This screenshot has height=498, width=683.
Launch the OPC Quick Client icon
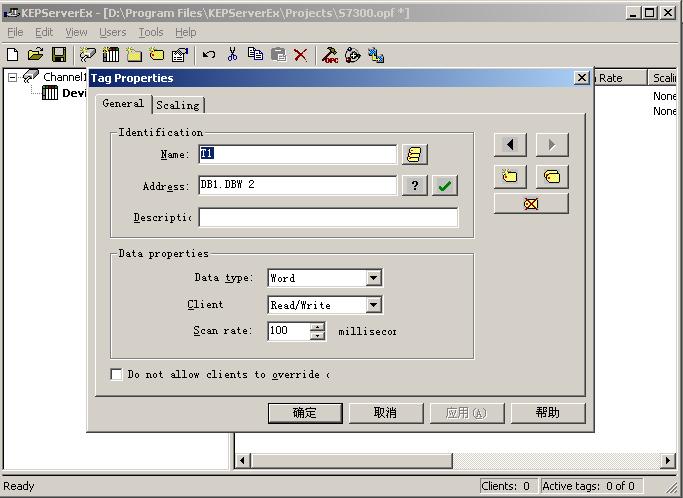tap(330, 55)
